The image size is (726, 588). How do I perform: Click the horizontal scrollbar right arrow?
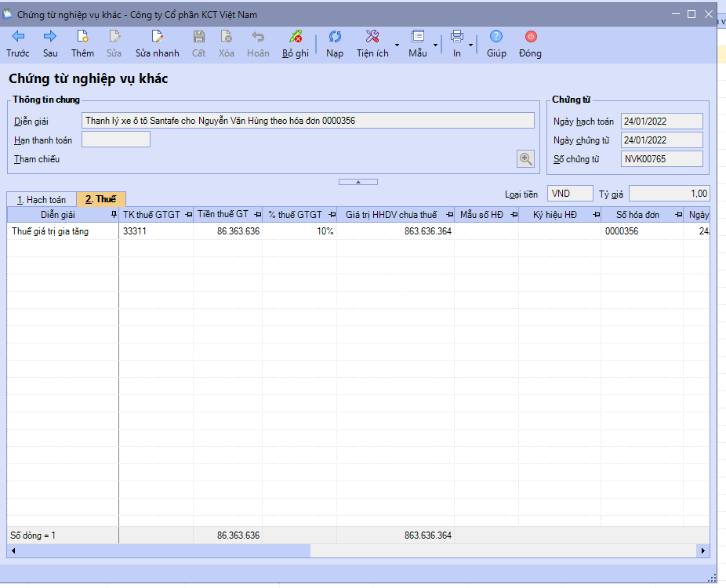[703, 551]
